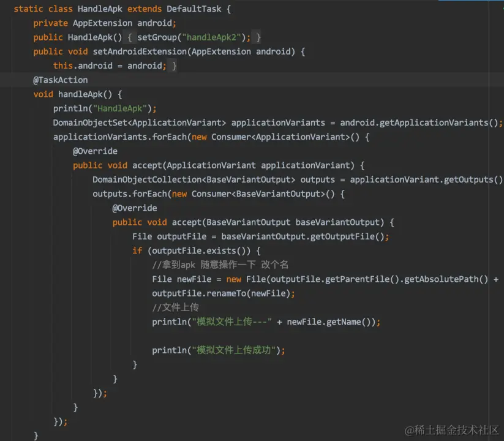Place cursor on 'private AppExtension android;' field
Image resolution: width=504 pixels, height=441 pixels.
(105, 23)
